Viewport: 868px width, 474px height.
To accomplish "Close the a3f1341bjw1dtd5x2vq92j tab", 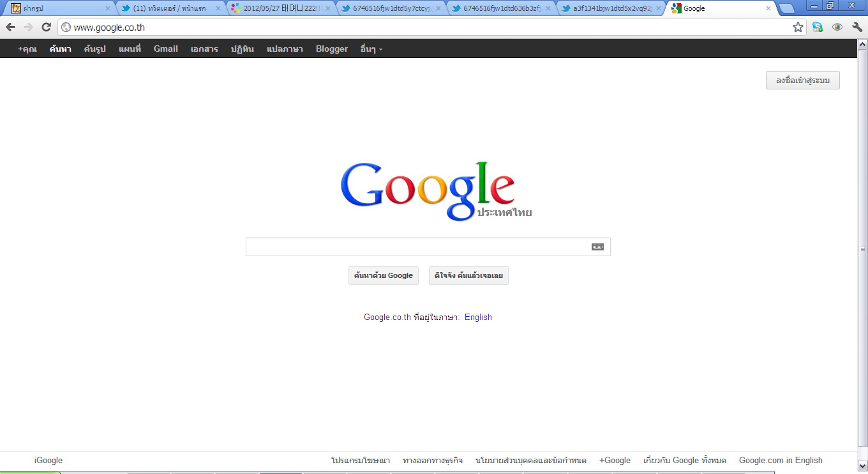I will click(658, 9).
